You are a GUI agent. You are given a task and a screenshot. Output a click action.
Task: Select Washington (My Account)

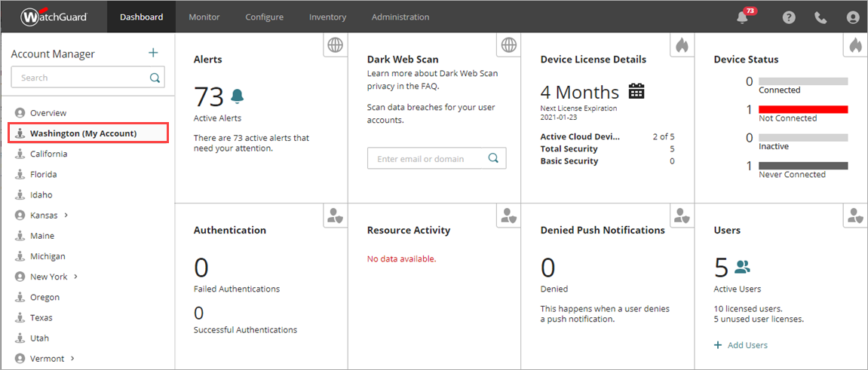click(88, 133)
